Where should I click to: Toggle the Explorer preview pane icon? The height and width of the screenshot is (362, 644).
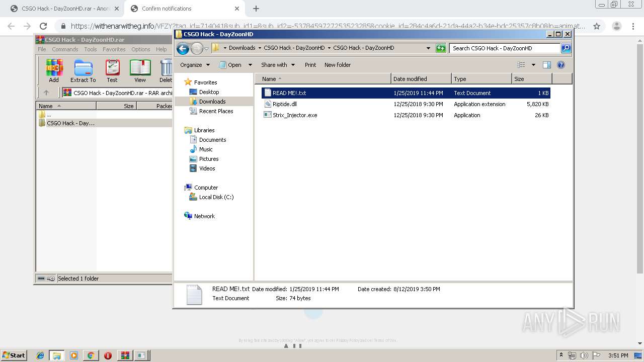click(x=547, y=65)
